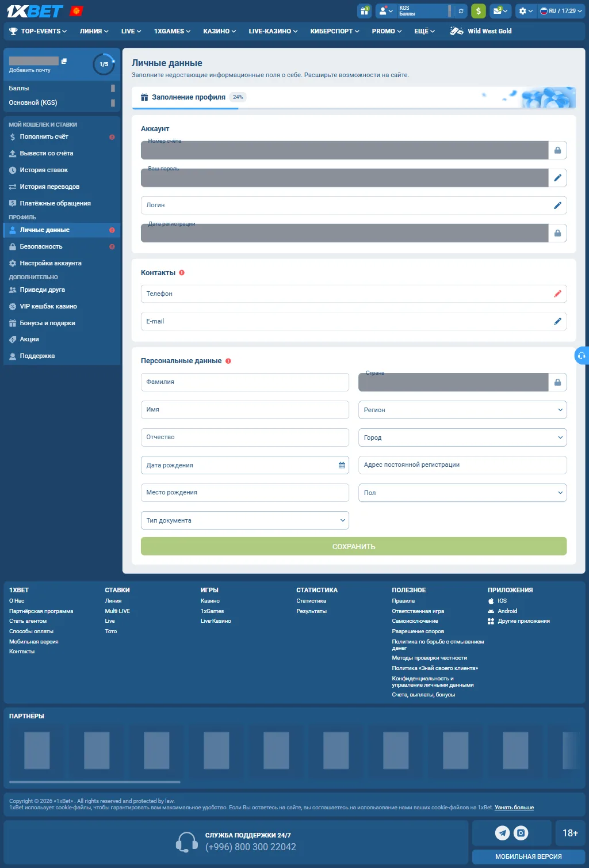
Task: Click the Адрес постоянной регистрации field
Action: click(462, 465)
